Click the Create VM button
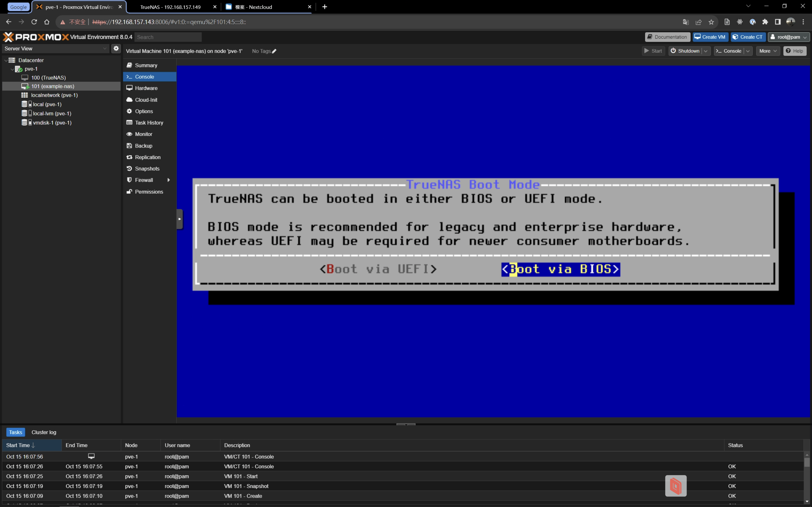 [x=710, y=37]
